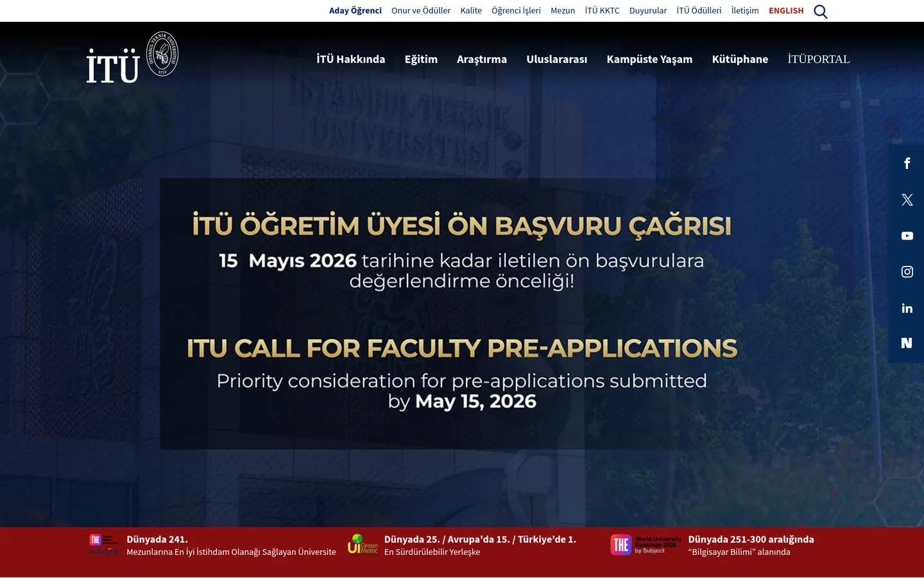Open Öğrenci İşleri link
The height and width of the screenshot is (578, 924).
516,10
